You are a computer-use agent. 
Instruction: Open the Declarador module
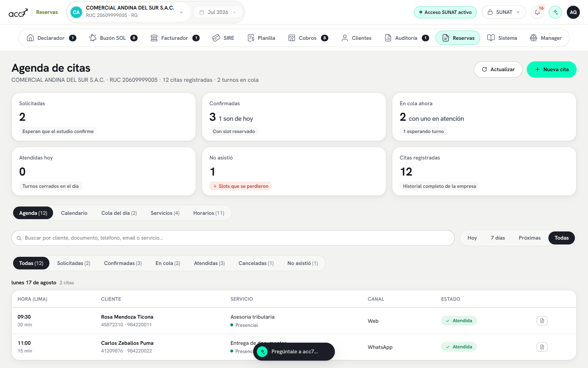(x=51, y=38)
